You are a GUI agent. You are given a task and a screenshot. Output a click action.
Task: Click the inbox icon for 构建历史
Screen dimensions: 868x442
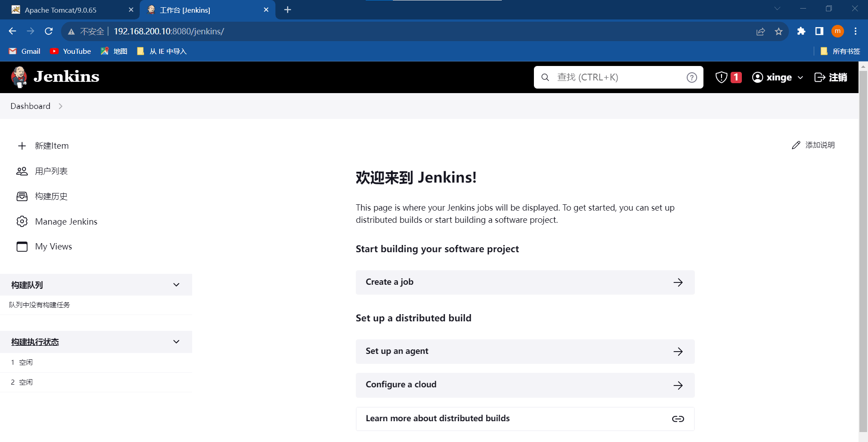tap(22, 197)
